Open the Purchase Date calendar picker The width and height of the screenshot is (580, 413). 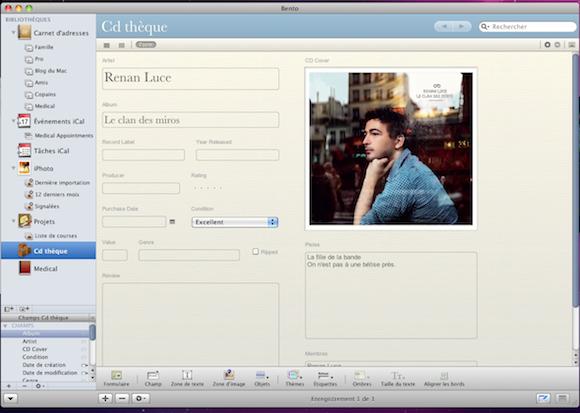coord(172,222)
